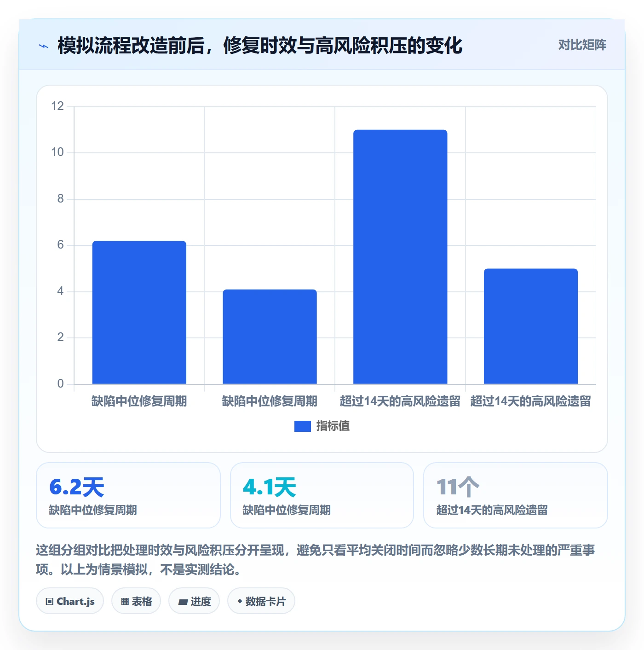The image size is (644, 650).
Task: Click the y-axis tick label "8"
Action: coord(60,199)
